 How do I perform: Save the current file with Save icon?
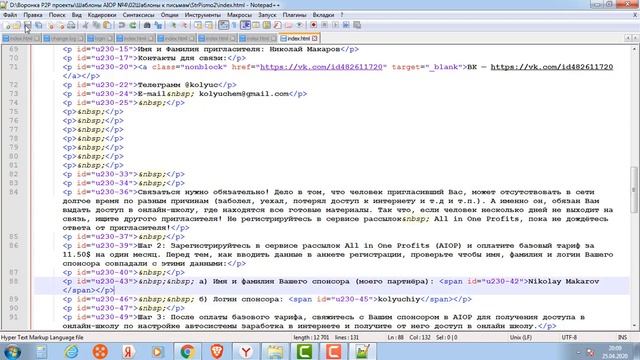pyautogui.click(x=28, y=25)
